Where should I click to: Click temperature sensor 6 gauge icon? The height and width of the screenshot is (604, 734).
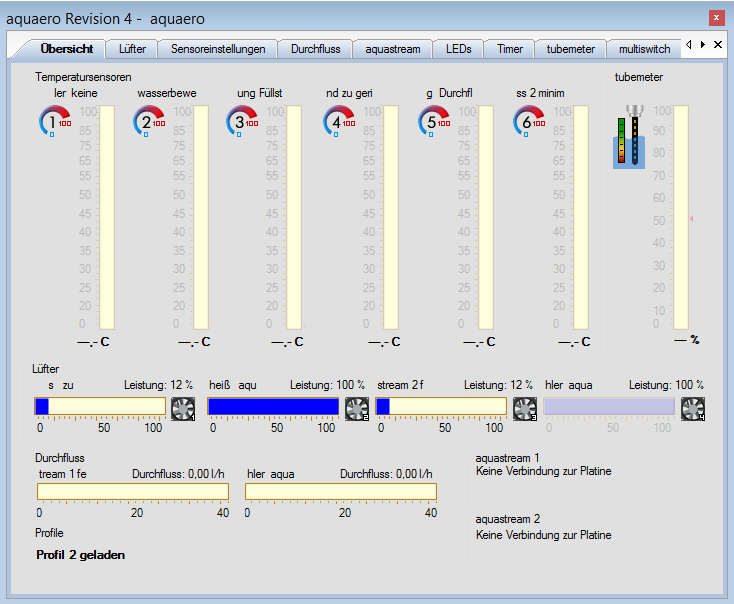tap(529, 122)
